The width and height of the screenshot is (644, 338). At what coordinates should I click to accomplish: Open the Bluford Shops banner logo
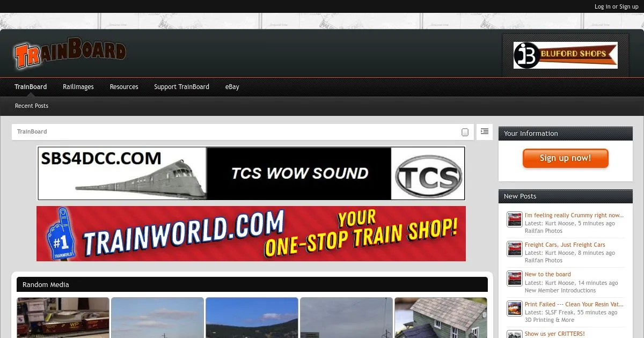pyautogui.click(x=565, y=55)
